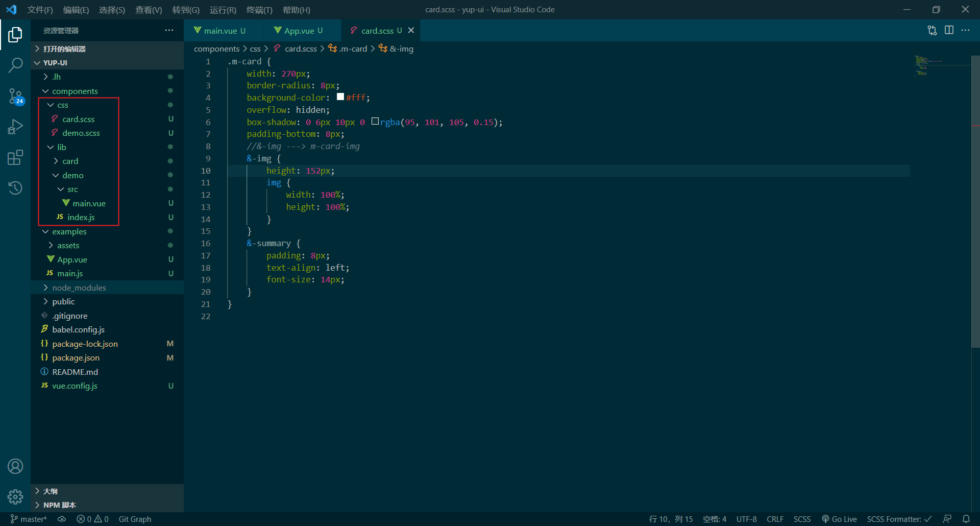Open the Manage settings gear
This screenshot has height=526, width=980.
click(15, 496)
